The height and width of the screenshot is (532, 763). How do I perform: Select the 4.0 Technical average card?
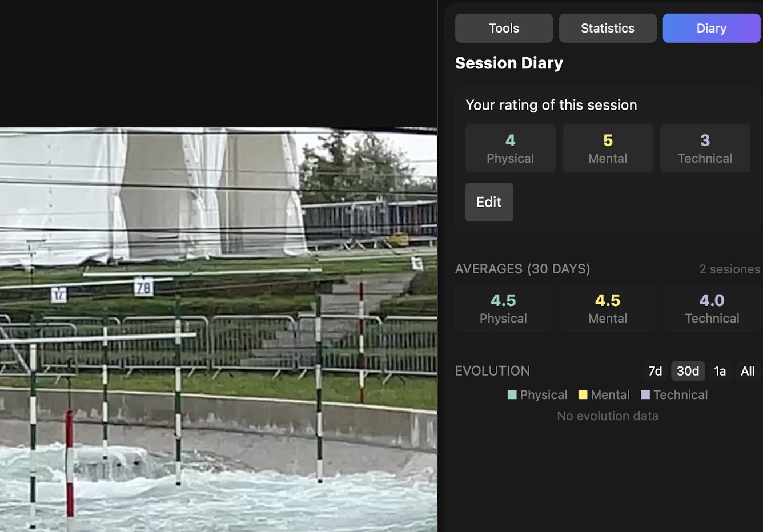click(712, 308)
